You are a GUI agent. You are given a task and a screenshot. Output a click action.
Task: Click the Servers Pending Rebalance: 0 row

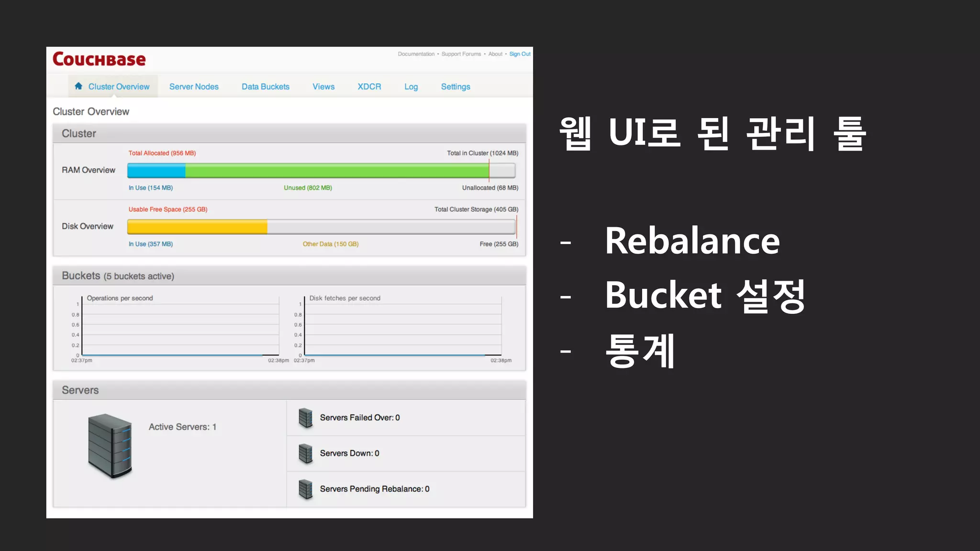(x=406, y=489)
